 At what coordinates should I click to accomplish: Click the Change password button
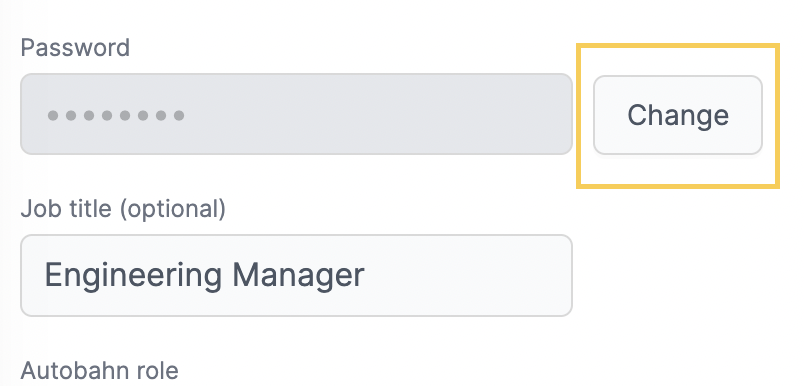pyautogui.click(x=678, y=115)
